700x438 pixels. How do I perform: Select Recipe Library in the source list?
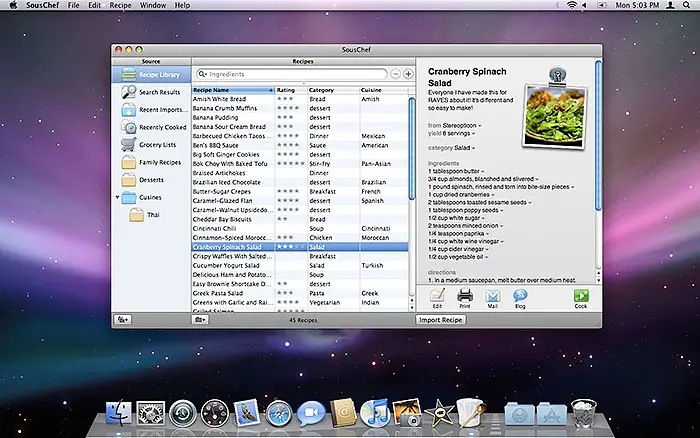click(x=151, y=75)
